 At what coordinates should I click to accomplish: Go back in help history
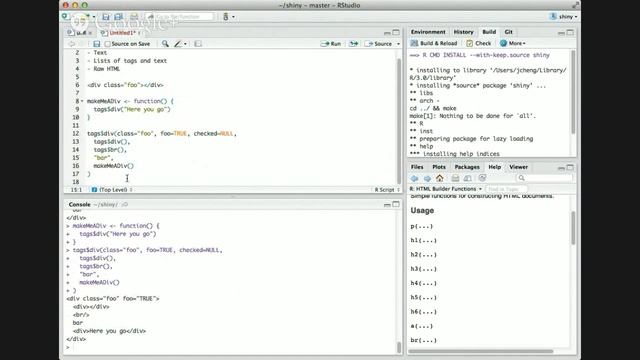tap(414, 178)
